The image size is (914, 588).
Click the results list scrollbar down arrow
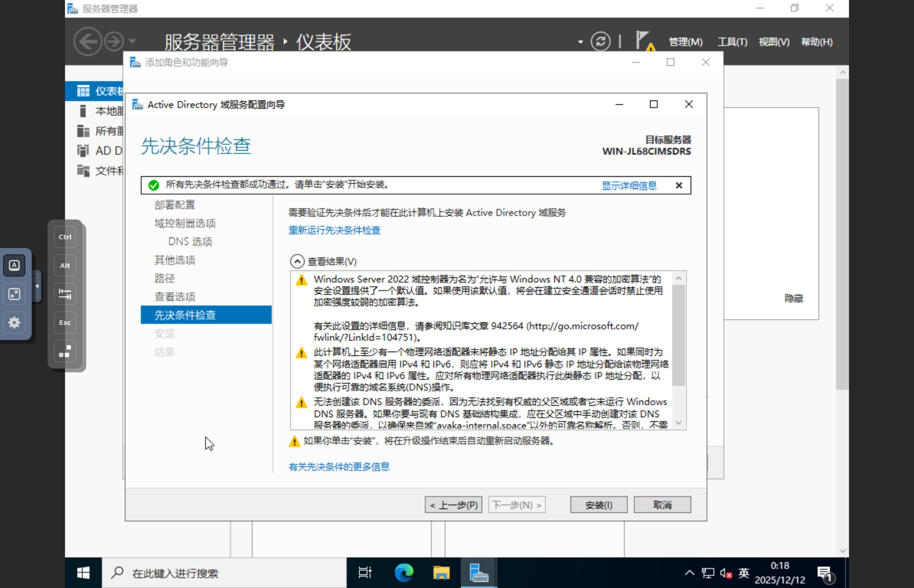678,423
